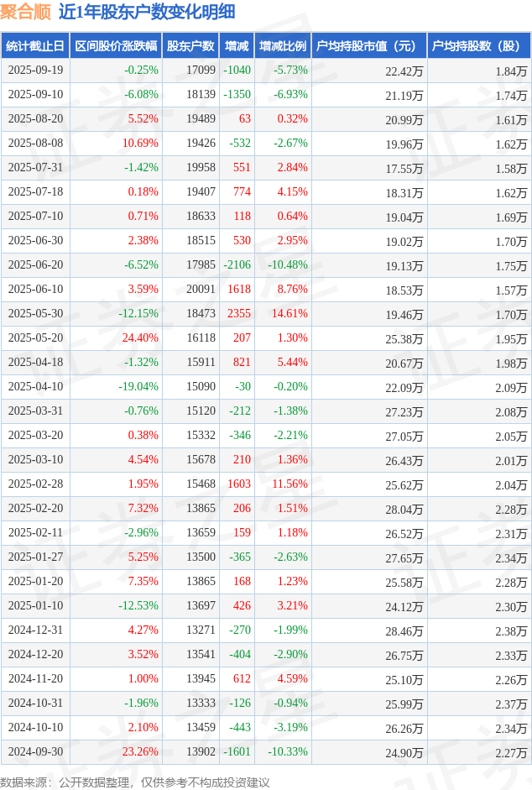Click the 增减比例 column header
Image resolution: width=532 pixels, height=790 pixels.
283,46
